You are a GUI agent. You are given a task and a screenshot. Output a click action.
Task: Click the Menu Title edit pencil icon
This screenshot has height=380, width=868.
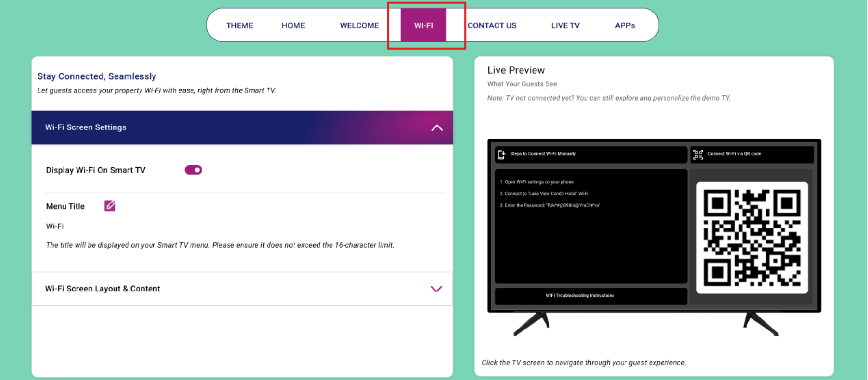click(x=110, y=206)
